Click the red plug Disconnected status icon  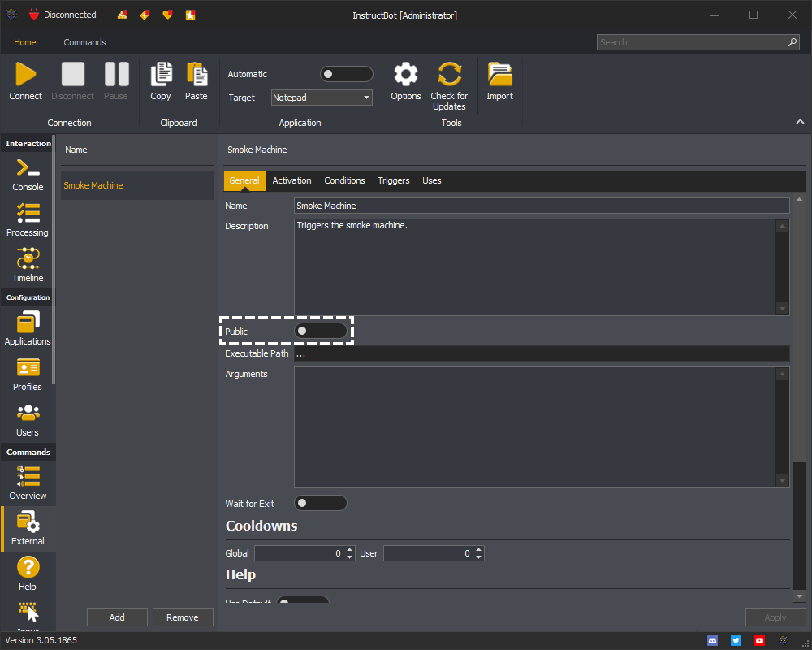34,15
